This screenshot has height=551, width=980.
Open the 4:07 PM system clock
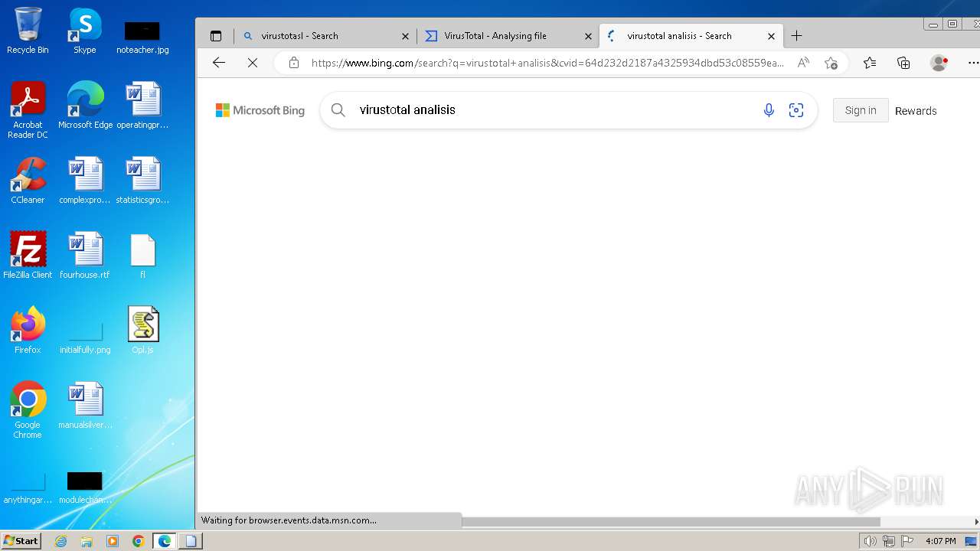coord(940,541)
